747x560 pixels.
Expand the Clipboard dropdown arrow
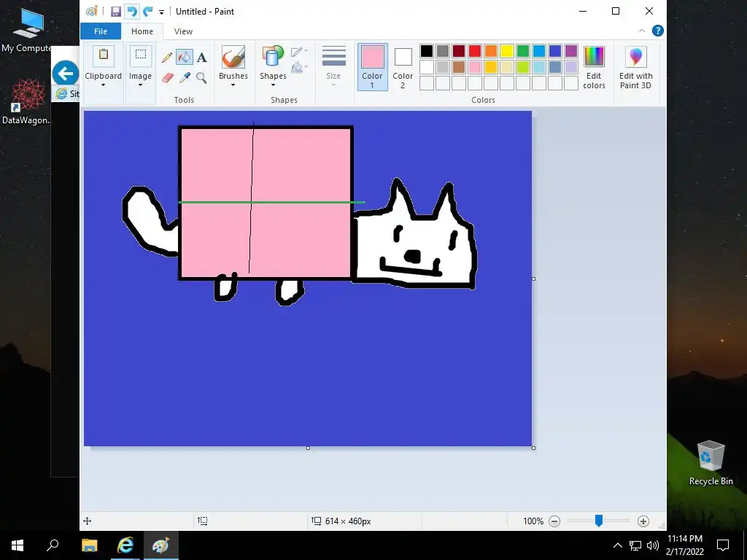(x=104, y=86)
